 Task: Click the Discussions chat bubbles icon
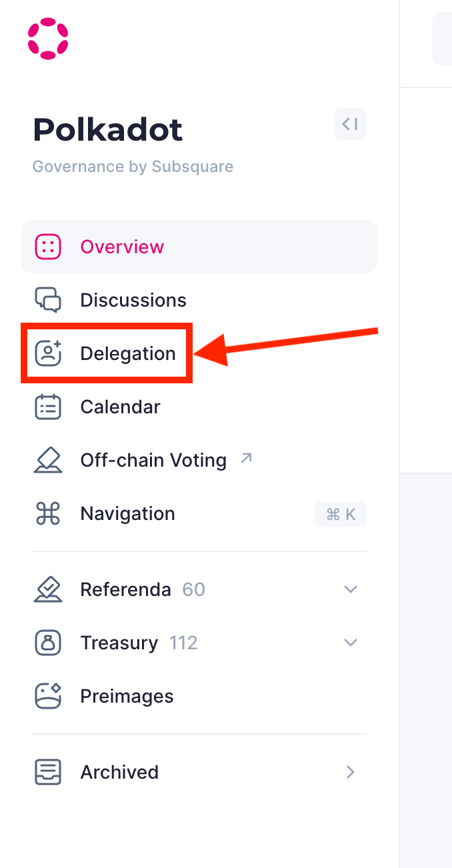(x=48, y=300)
